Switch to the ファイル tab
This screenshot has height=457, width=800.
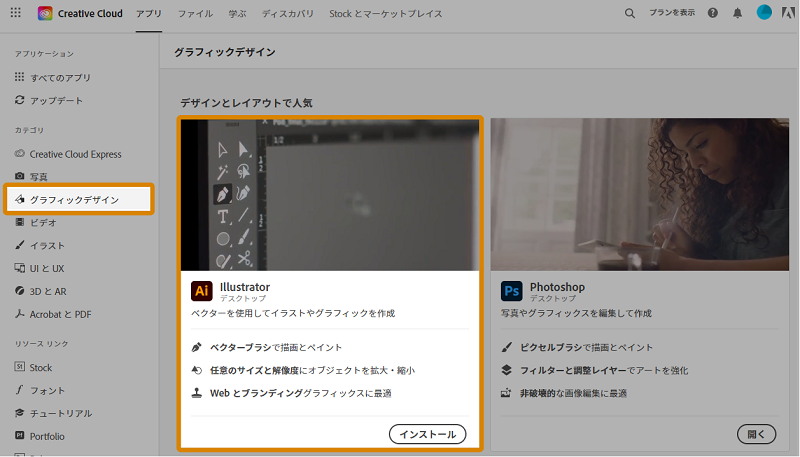tap(195, 14)
